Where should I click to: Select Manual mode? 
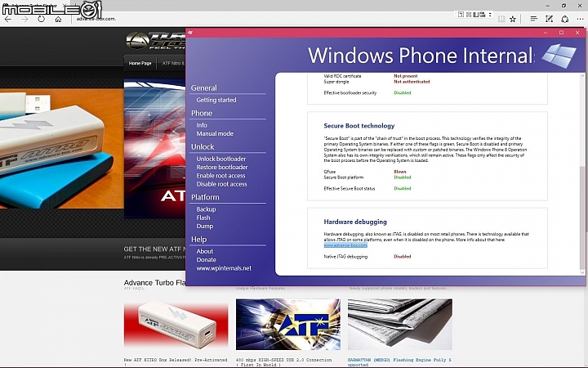click(x=215, y=133)
